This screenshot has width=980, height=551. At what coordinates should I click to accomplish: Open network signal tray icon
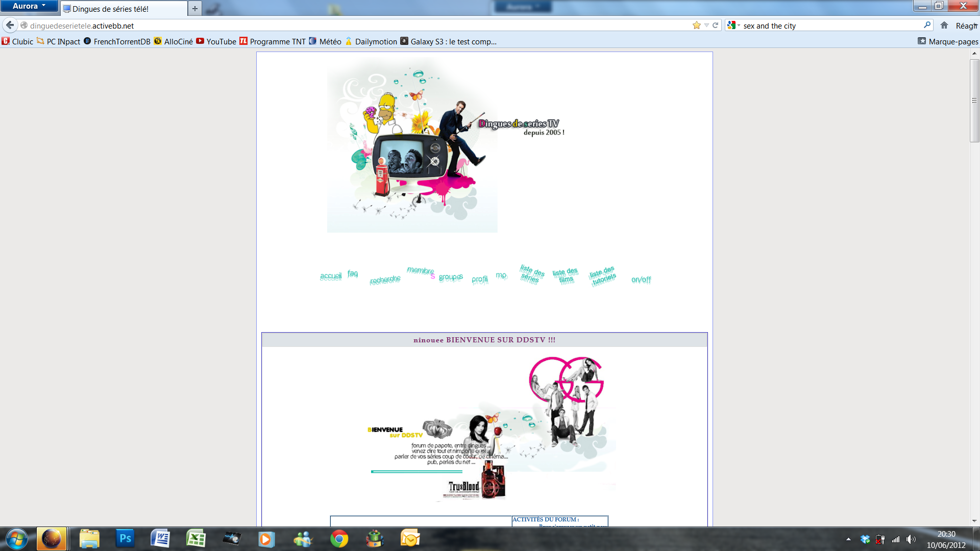[x=896, y=539]
